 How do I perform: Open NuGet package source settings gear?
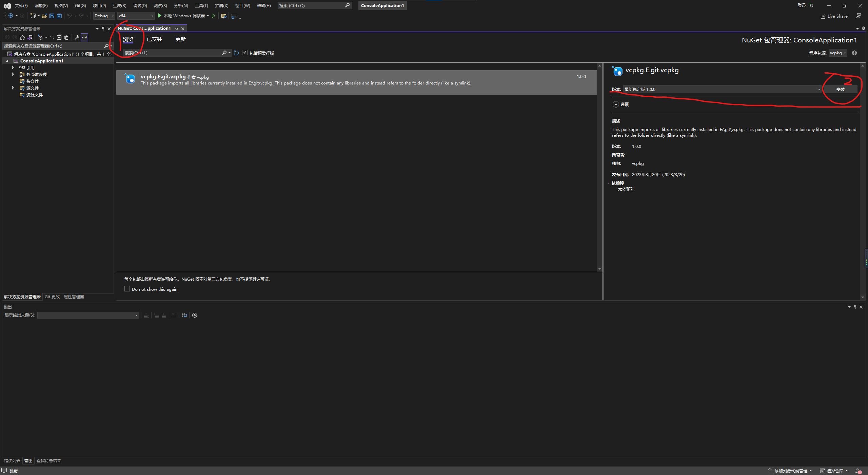[x=854, y=53]
